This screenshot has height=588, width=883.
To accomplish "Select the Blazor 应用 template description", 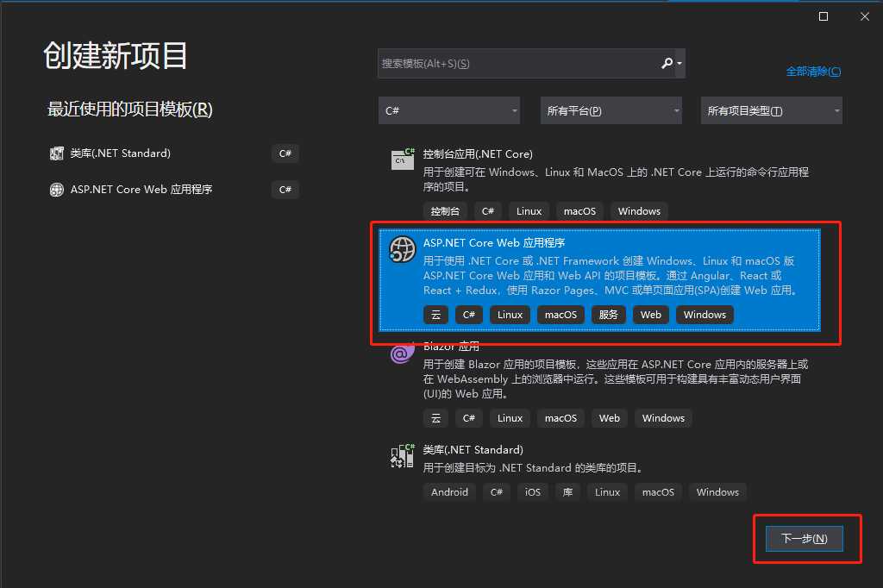I will point(616,379).
